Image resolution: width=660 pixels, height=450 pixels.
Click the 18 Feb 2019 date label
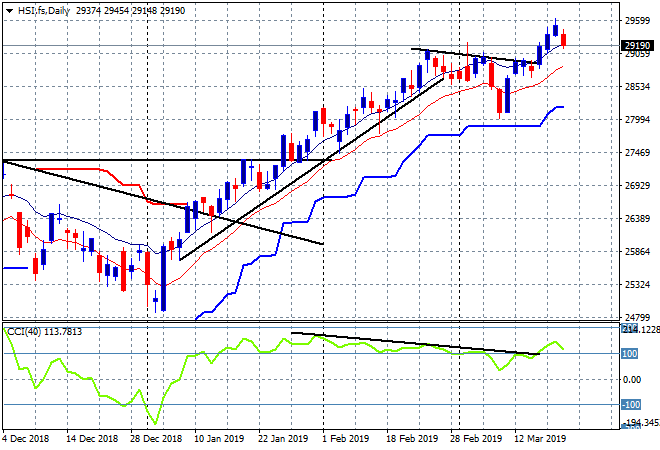click(412, 439)
